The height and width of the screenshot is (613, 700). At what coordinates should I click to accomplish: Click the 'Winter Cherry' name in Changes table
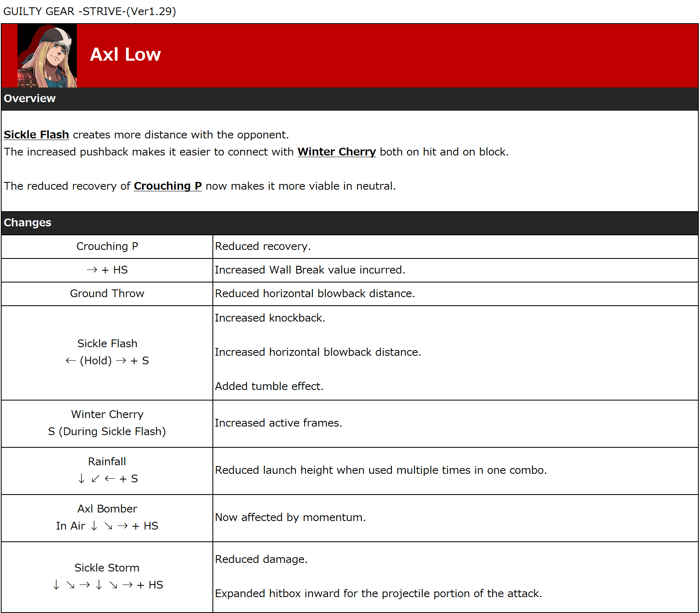click(x=107, y=414)
